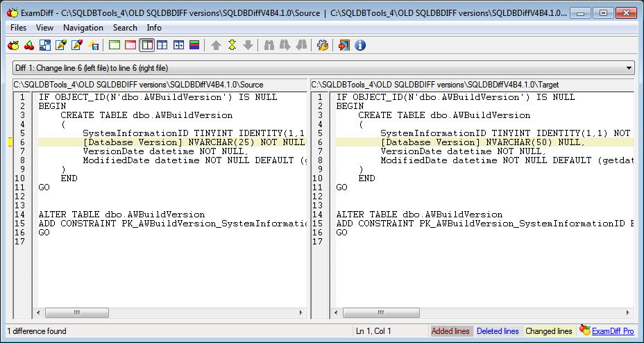This screenshot has width=644, height=343.
Task: Expand the Diff 1 change list dropdown
Action: (629, 68)
